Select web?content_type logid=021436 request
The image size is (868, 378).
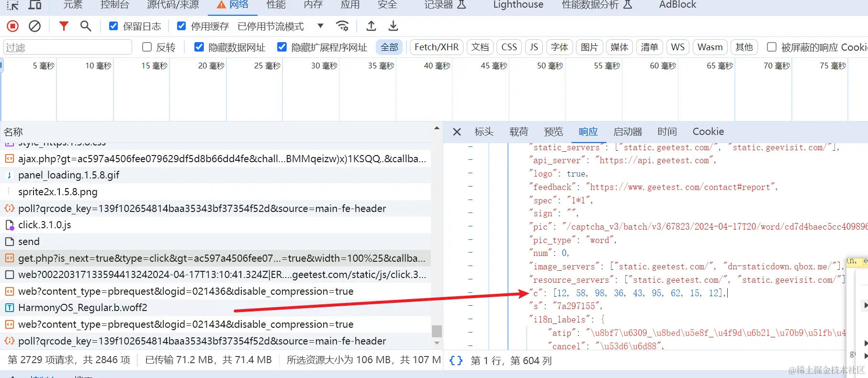(215, 291)
